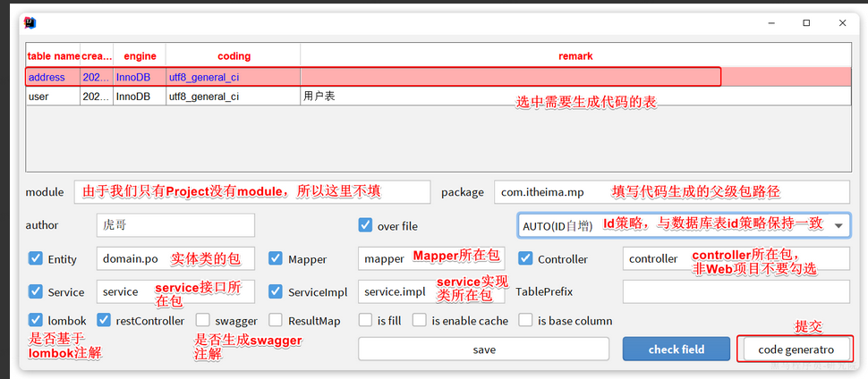
Task: Check the is fill option
Action: pyautogui.click(x=365, y=320)
